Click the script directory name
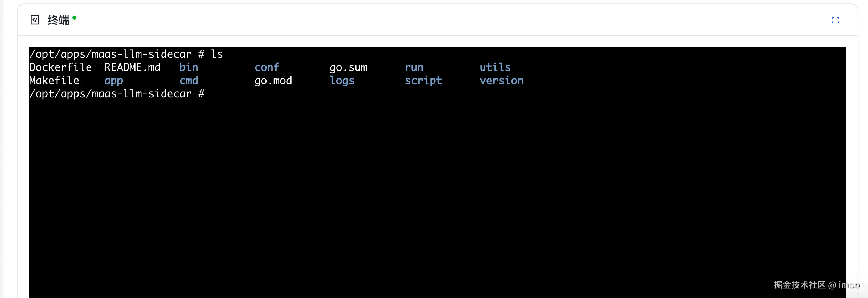 pyautogui.click(x=423, y=81)
